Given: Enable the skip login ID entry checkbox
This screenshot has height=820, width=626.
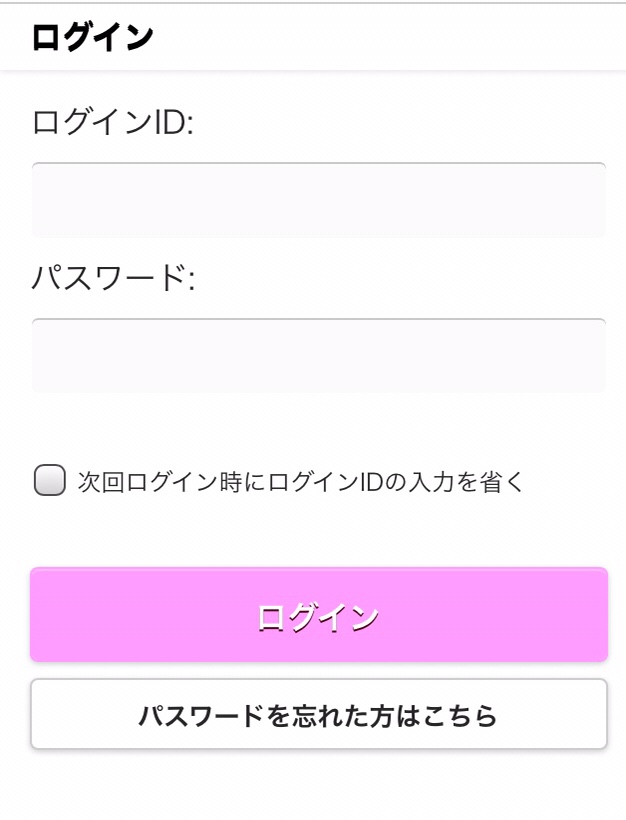Looking at the screenshot, I should tap(50, 481).
